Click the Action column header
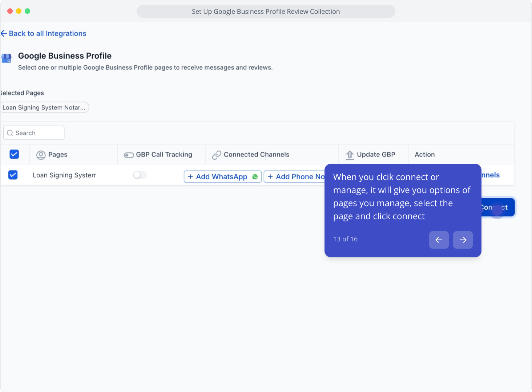The height and width of the screenshot is (392, 532). coord(424,155)
